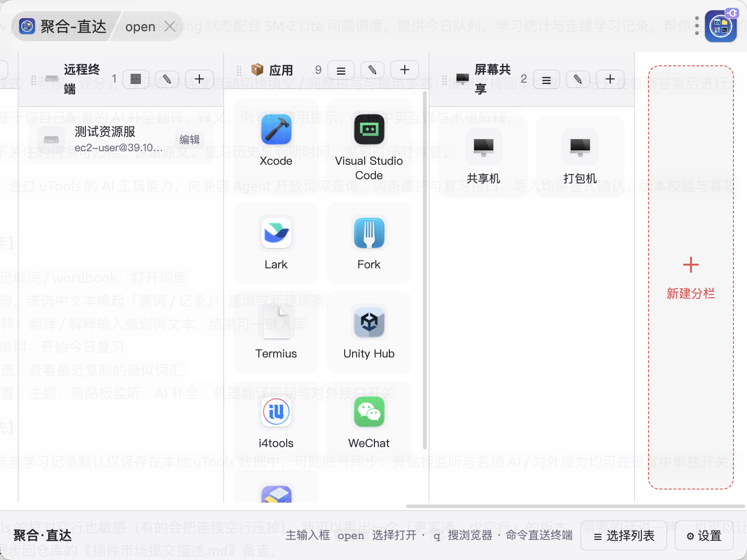Image resolution: width=747 pixels, height=560 pixels.
Task: Click the drag handle of 远程终端 column
Action: [34, 79]
